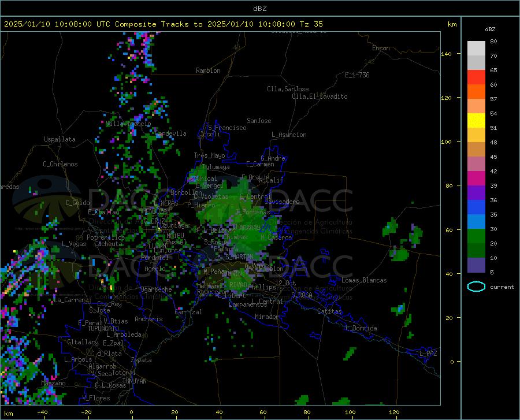Click the 'Clla.El_Cavadito' map label
This screenshot has height=420, width=520.
point(320,96)
